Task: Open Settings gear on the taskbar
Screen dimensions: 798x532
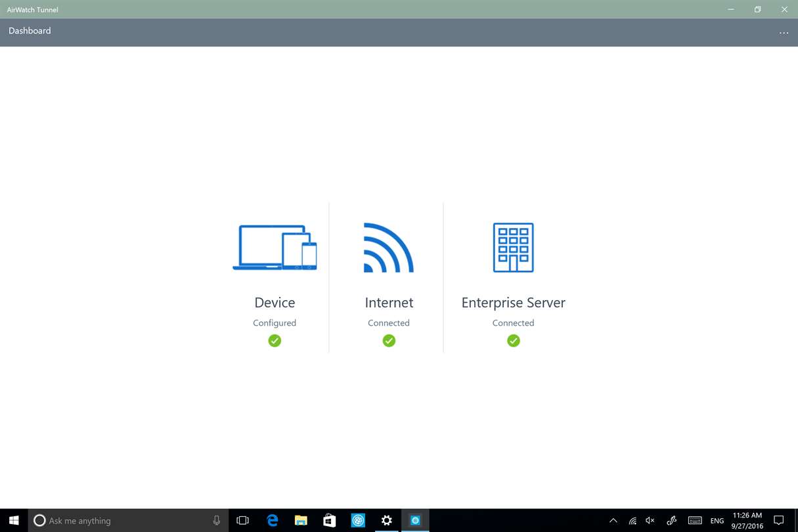Action: tap(387, 520)
